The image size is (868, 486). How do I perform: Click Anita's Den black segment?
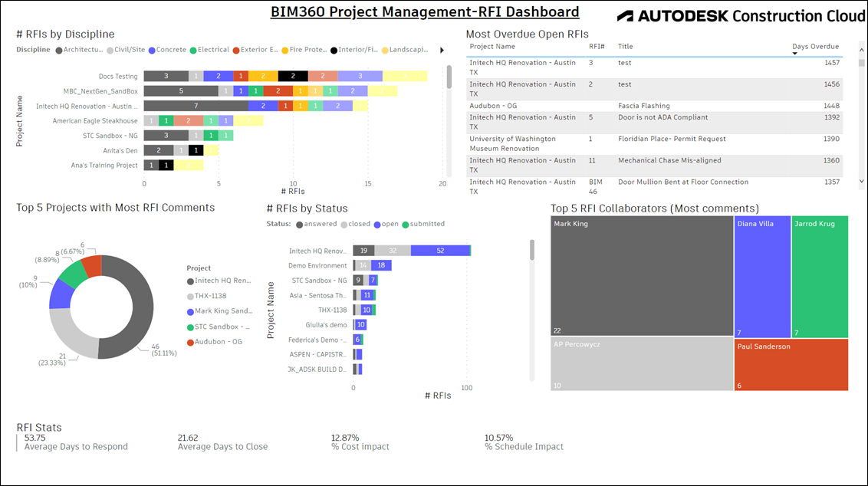(x=196, y=150)
